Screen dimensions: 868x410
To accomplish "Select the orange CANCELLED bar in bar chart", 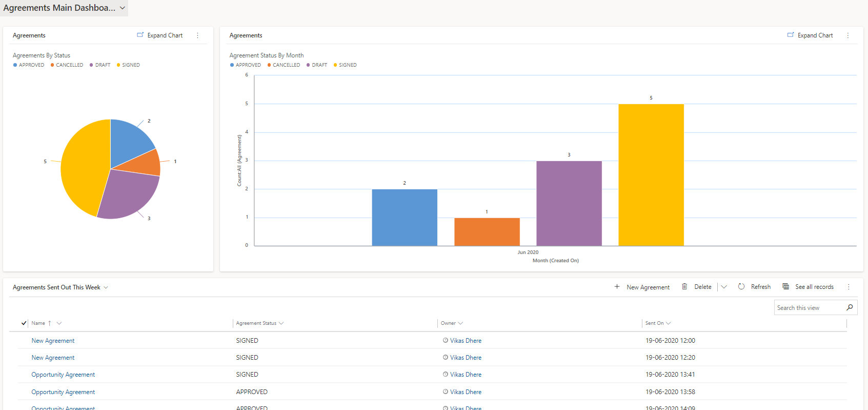I will pyautogui.click(x=487, y=232).
